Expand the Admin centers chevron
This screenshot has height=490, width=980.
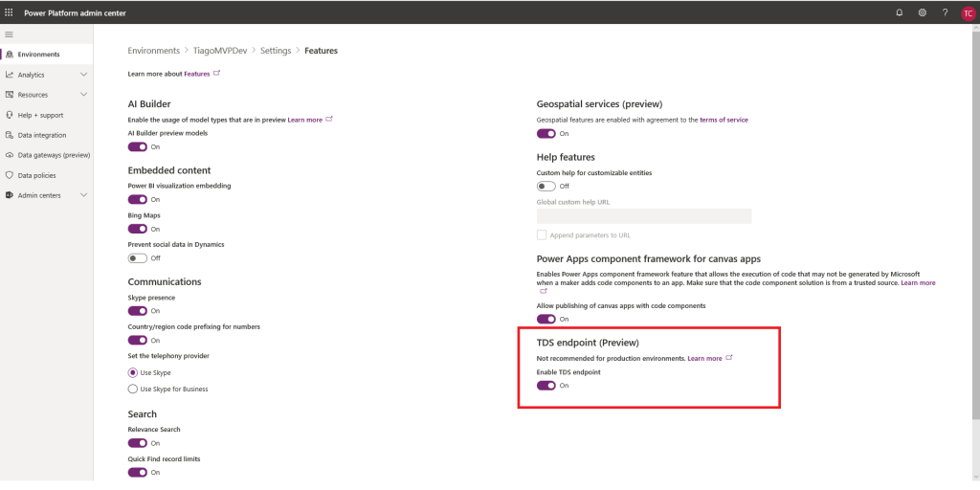84,195
